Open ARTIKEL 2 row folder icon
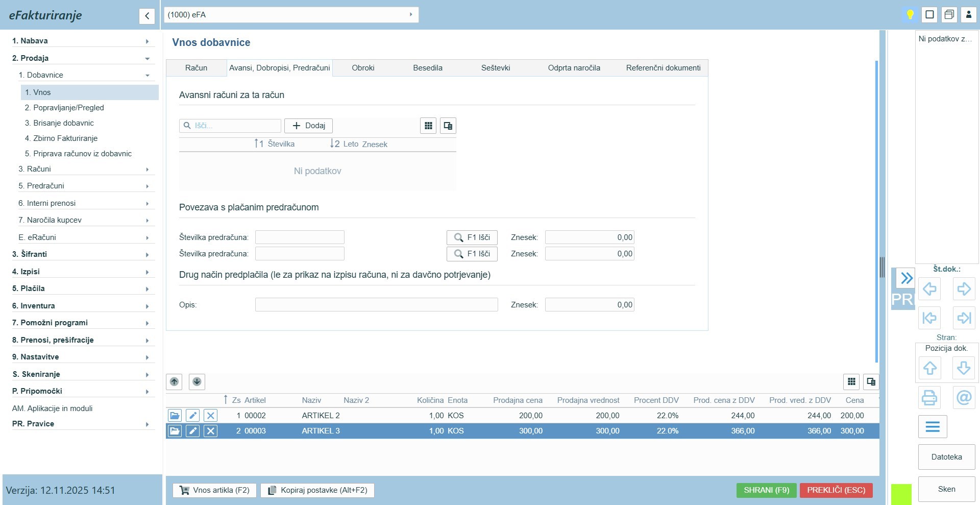 click(x=175, y=416)
